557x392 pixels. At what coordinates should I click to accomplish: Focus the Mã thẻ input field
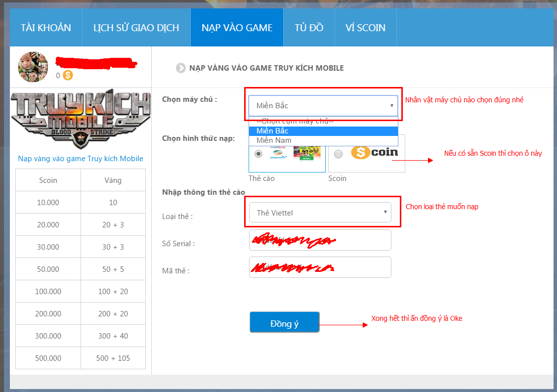(x=320, y=267)
